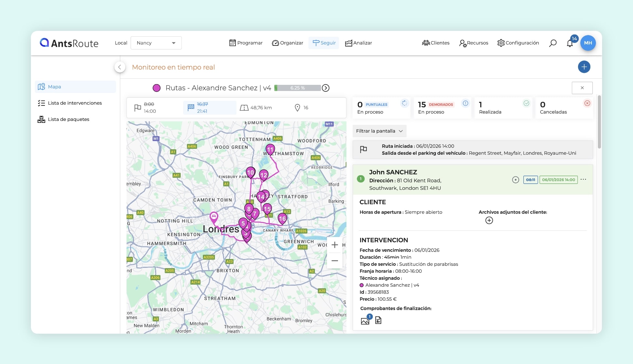Open the photo proof image icon
Viewport: 633px width, 364px height.
point(365,321)
